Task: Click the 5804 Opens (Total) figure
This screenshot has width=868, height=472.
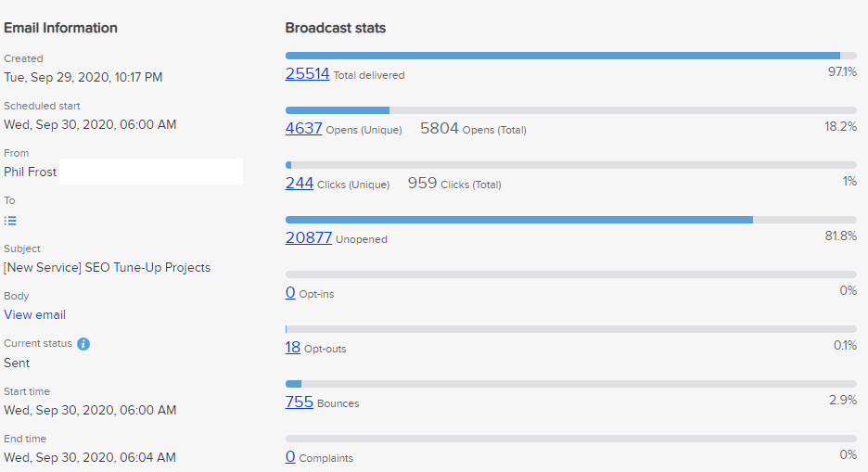Action: [x=440, y=129]
